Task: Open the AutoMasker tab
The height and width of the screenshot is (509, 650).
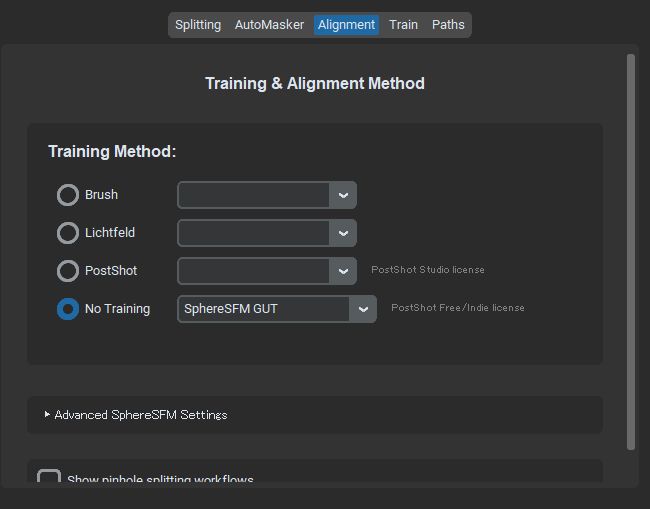Action: (x=269, y=25)
